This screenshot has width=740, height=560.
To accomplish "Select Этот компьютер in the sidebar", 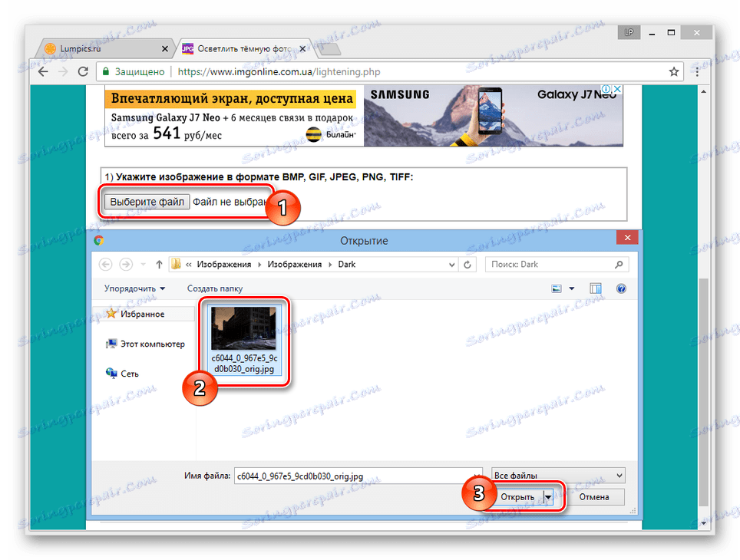I will pyautogui.click(x=145, y=344).
